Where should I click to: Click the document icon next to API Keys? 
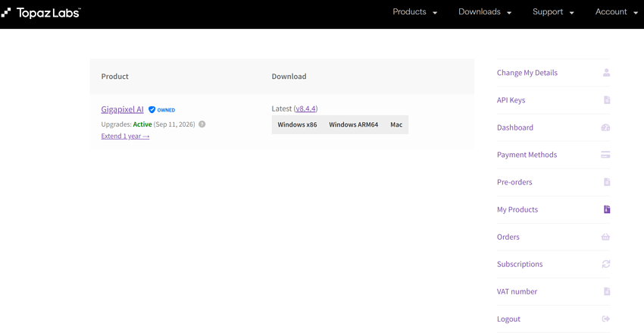pos(607,100)
